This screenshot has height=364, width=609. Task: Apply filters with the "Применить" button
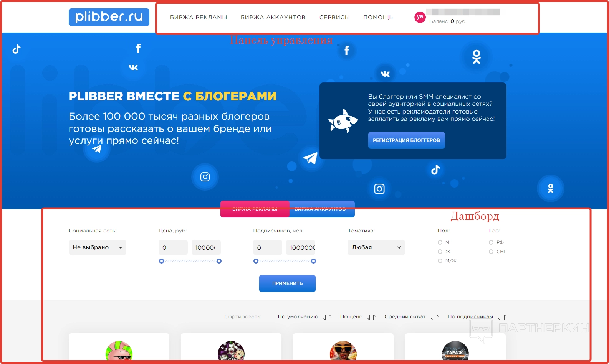point(287,283)
